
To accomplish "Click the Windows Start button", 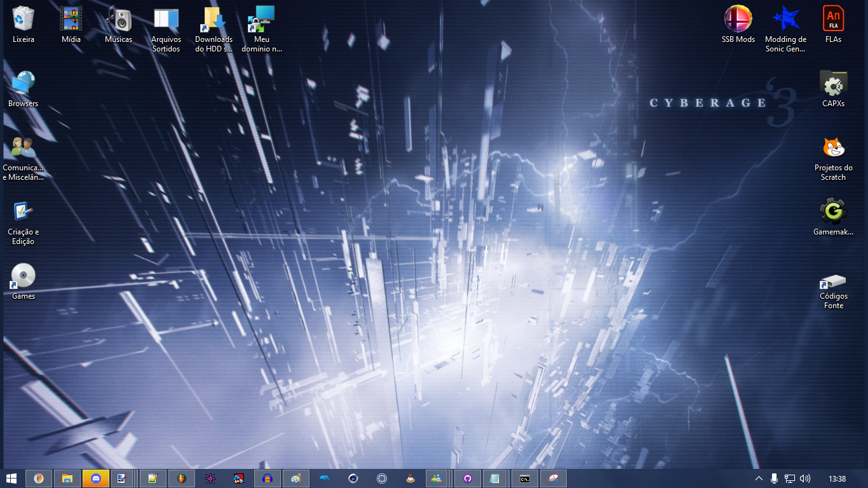I will coord(11,478).
